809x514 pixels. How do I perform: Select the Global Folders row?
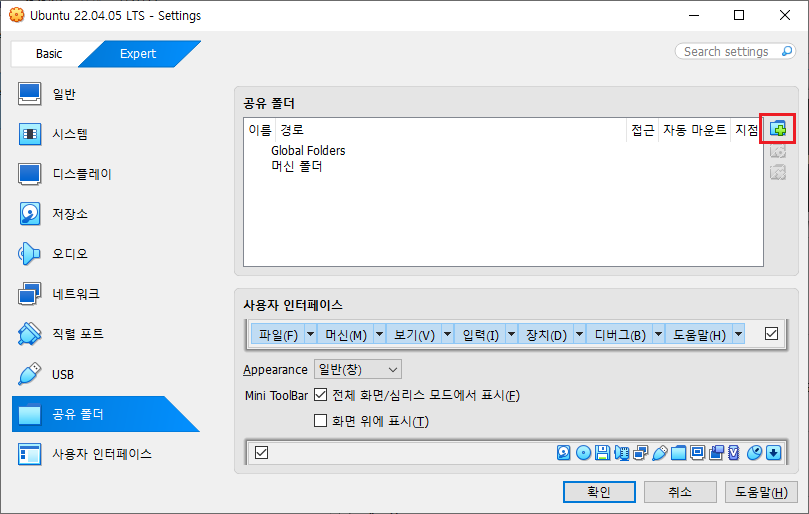pos(308,151)
